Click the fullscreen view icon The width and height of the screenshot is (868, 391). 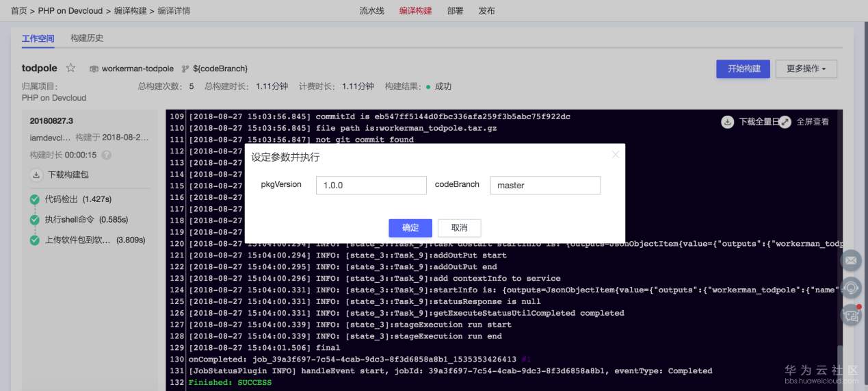(785, 122)
